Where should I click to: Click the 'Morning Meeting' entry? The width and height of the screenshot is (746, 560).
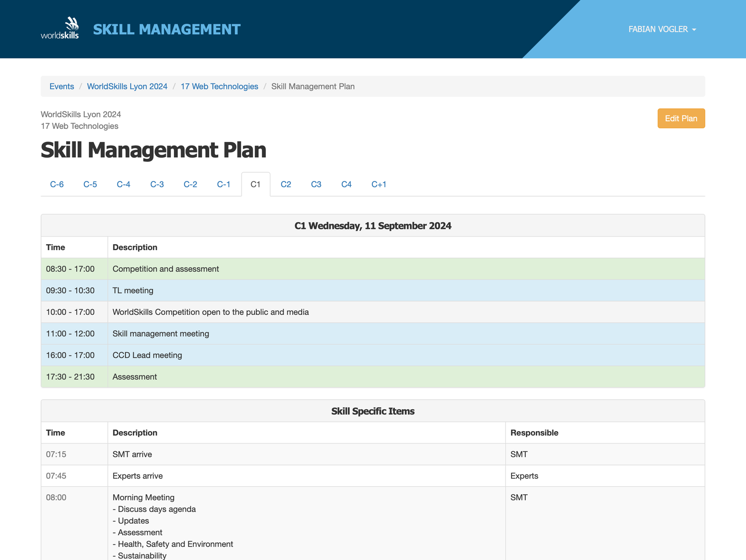144,497
